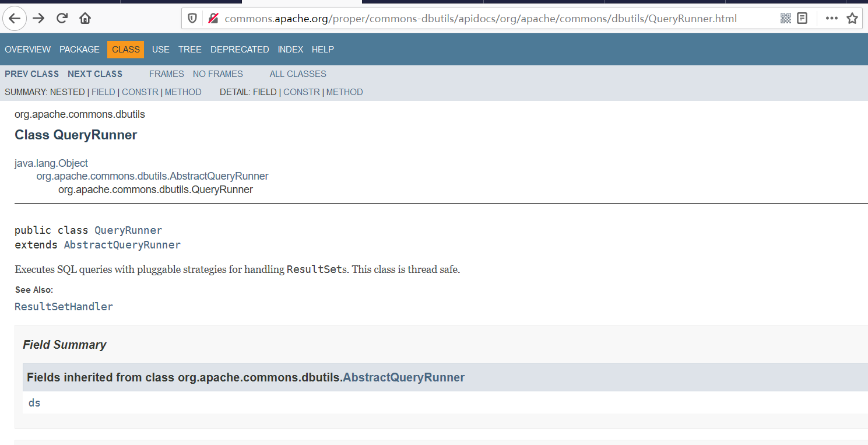Open the OVERVIEW navigation item
Screen dimensions: 868x445
27,49
